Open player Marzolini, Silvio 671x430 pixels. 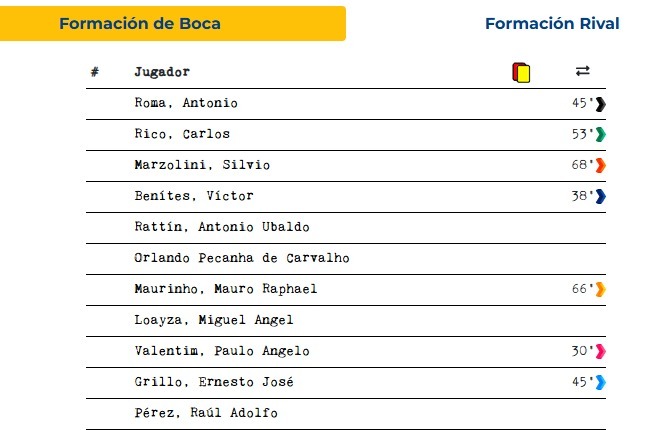click(202, 165)
